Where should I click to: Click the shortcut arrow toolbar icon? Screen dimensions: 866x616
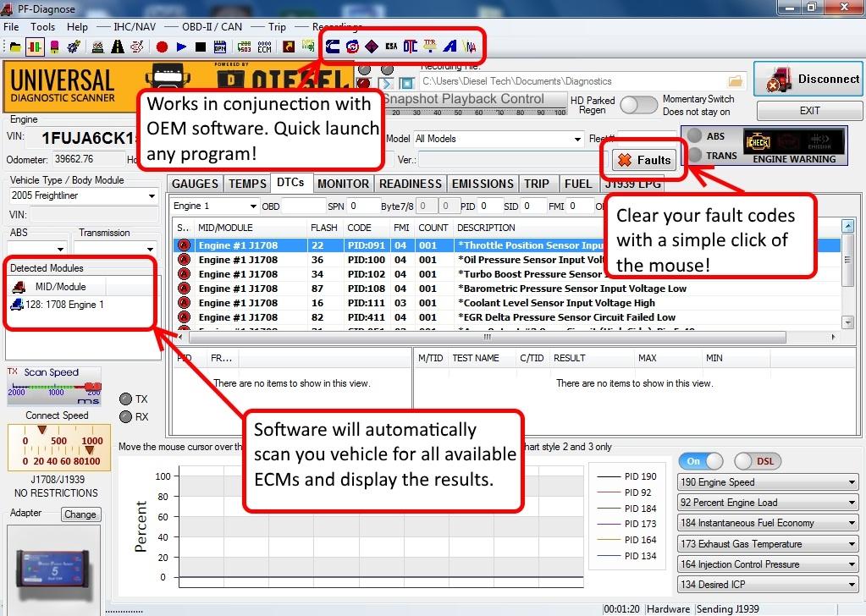[x=289, y=47]
